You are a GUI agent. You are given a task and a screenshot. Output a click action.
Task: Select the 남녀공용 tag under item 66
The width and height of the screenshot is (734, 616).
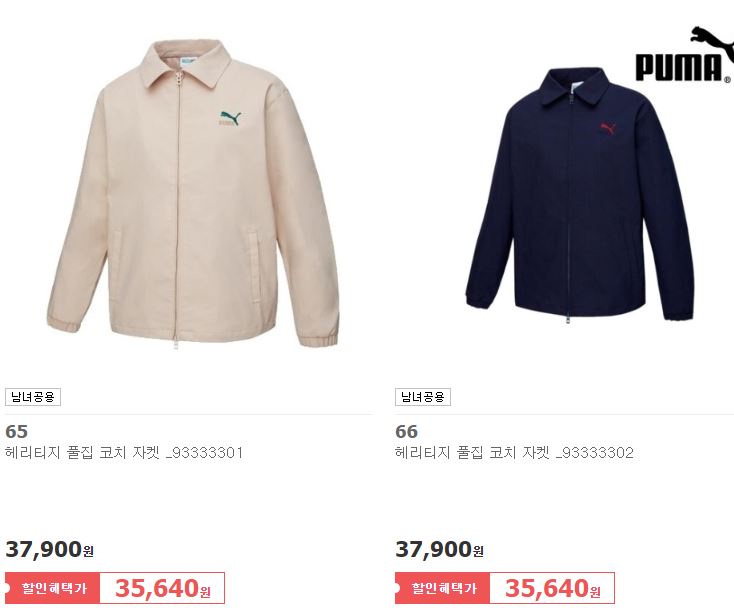click(423, 397)
